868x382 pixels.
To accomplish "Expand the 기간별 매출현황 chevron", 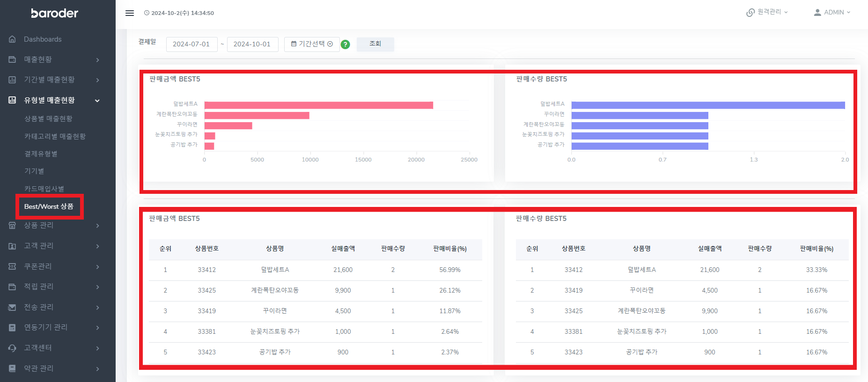I will click(x=97, y=80).
